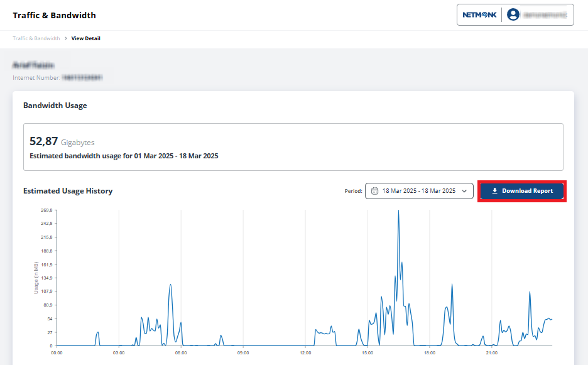Click the Bandwidth Usage heading
The image size is (588, 365).
[55, 106]
